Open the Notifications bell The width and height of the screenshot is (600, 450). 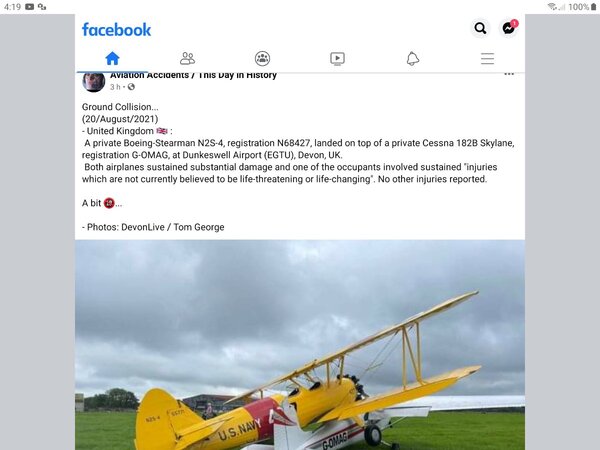click(x=412, y=59)
